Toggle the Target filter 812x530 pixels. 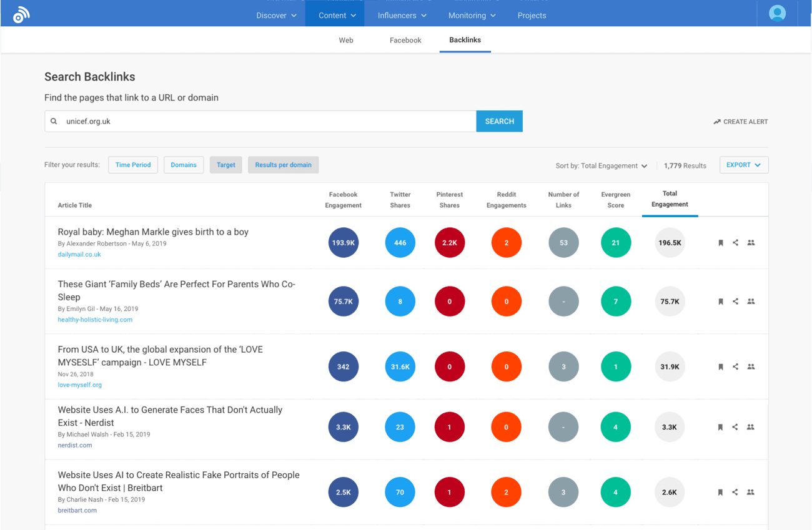225,164
